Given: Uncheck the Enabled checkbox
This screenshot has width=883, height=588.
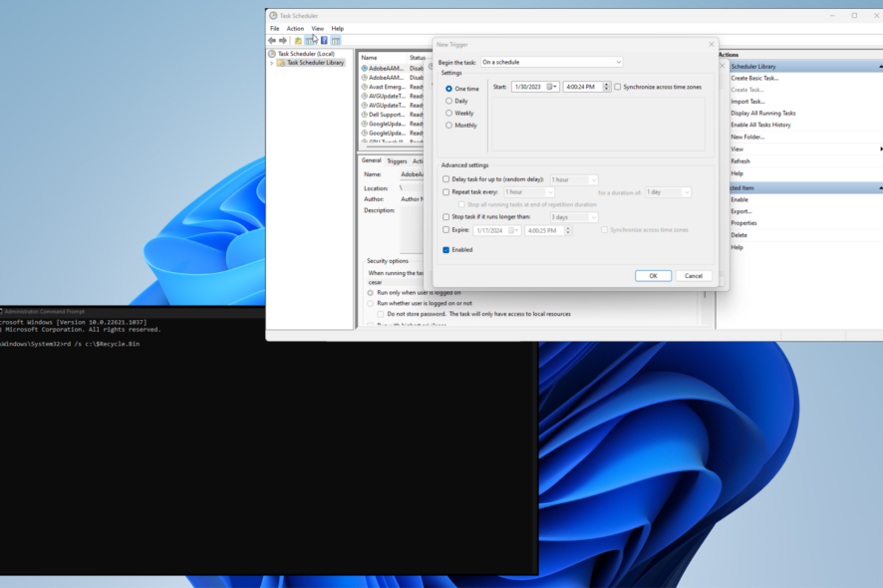Looking at the screenshot, I should (x=446, y=249).
